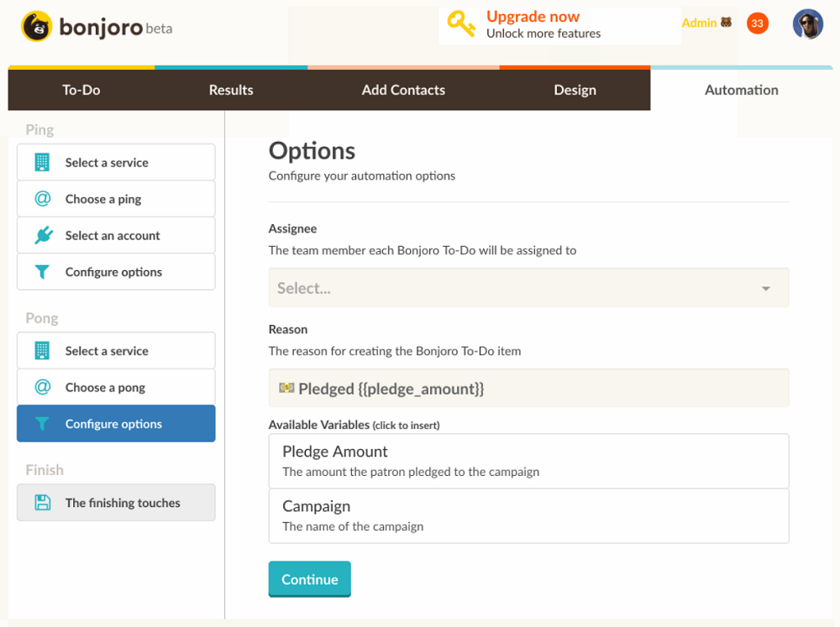Open the 'Choose a ping' step
Screen dimensions: 840x627
click(x=116, y=199)
